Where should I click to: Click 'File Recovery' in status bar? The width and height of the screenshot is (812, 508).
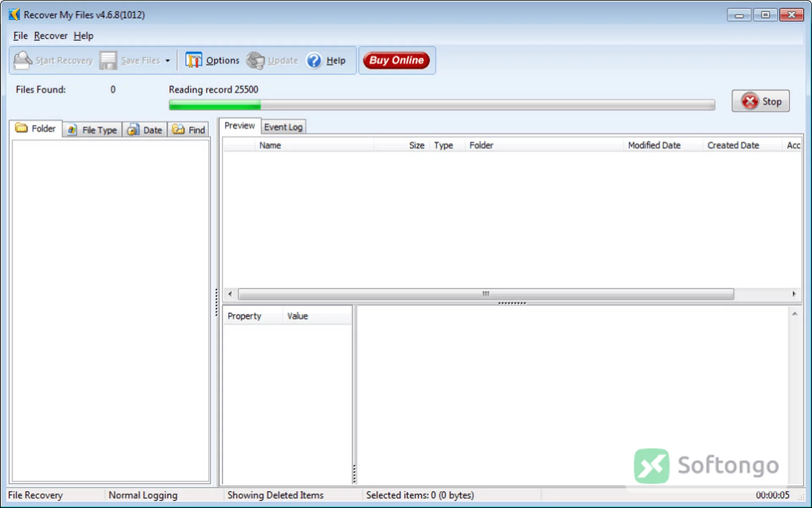point(36,495)
